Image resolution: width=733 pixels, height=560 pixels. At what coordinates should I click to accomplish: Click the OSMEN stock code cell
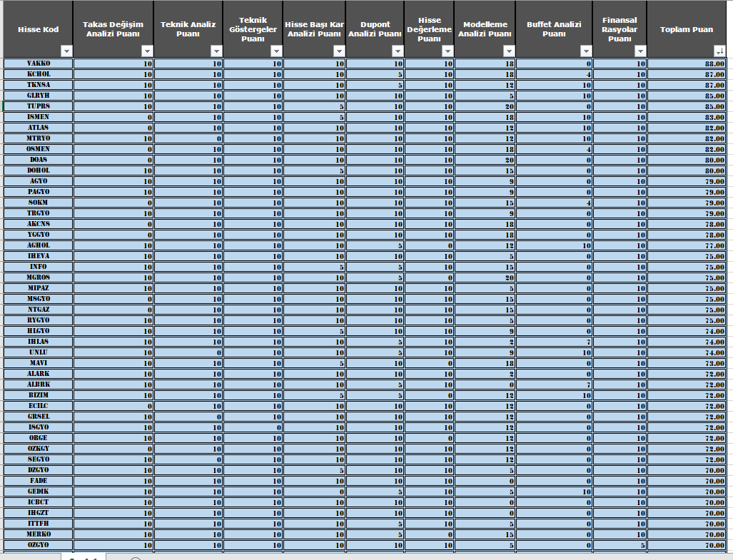39,149
